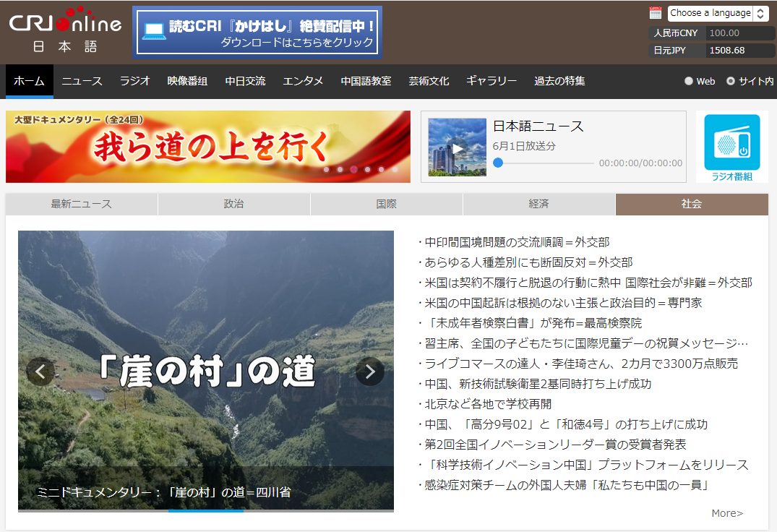The image size is (777, 532).
Task: Go to previous slide in photo carousel
Action: tap(40, 371)
